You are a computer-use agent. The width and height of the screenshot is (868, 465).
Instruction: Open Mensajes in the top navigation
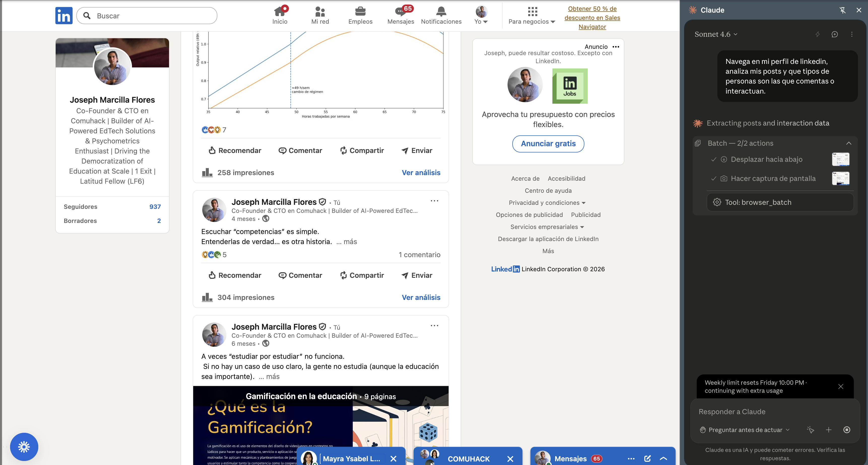point(401,16)
